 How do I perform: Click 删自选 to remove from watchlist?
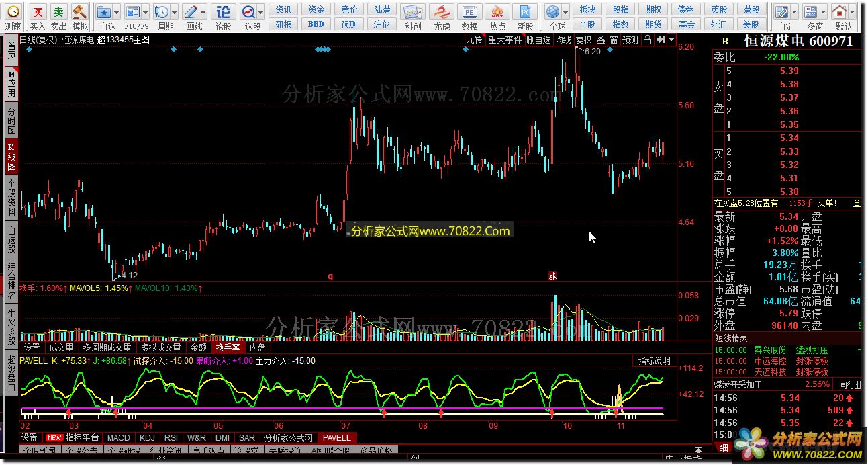pos(538,40)
